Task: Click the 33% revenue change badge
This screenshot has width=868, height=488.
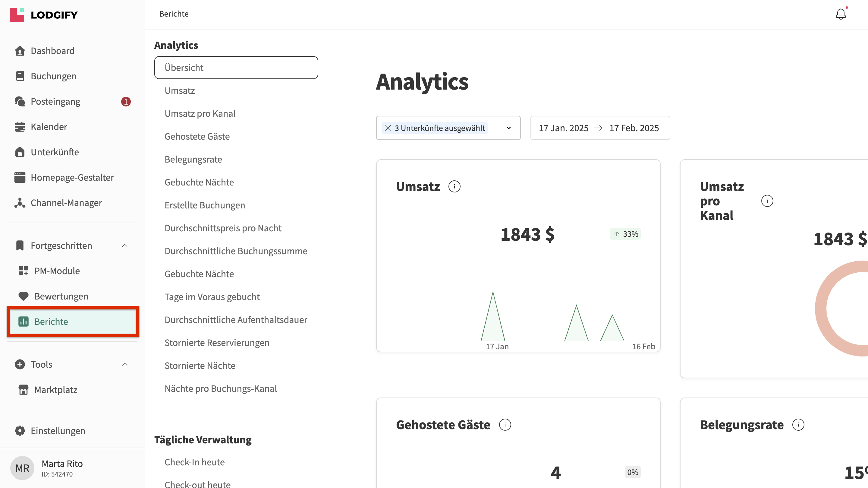Action: (625, 234)
